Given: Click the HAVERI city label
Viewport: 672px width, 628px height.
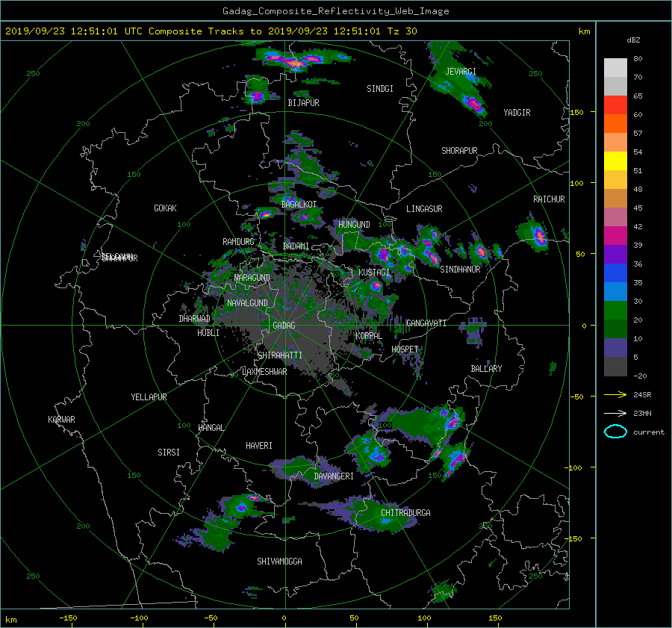Looking at the screenshot, I should pos(259,446).
